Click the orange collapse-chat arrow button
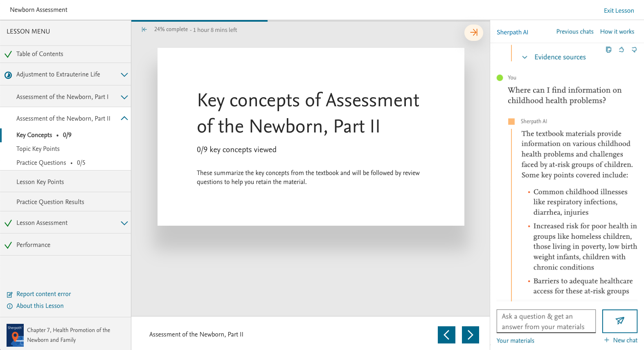The height and width of the screenshot is (350, 644). coord(474,33)
